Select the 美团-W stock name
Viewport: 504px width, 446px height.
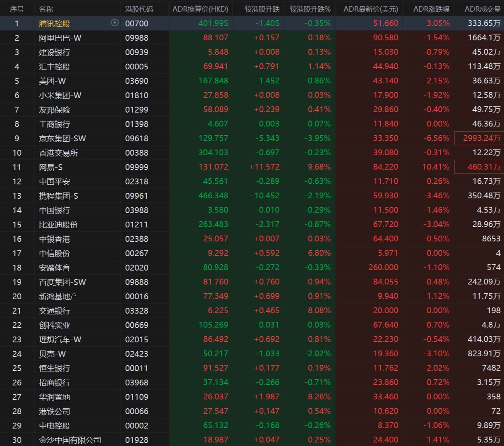click(52, 81)
